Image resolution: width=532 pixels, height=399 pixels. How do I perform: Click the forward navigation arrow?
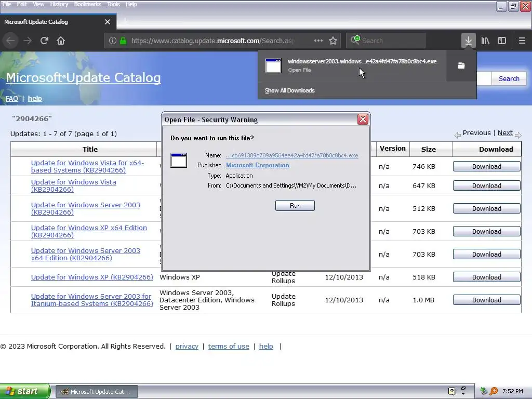(28, 41)
